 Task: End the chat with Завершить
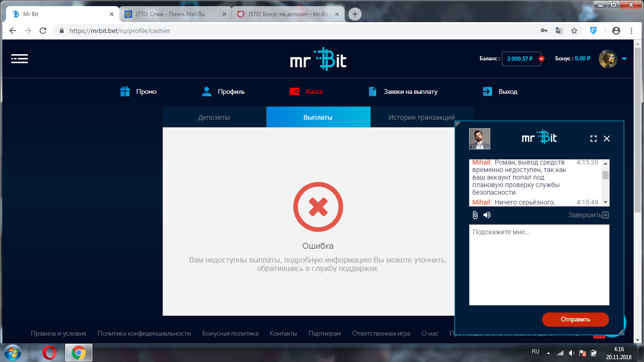click(588, 215)
